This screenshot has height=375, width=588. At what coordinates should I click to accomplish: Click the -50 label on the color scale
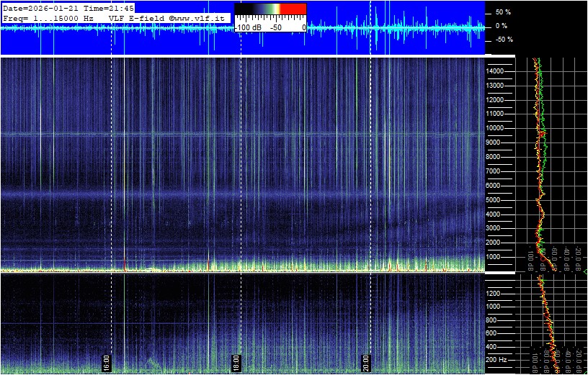pyautogui.click(x=275, y=27)
